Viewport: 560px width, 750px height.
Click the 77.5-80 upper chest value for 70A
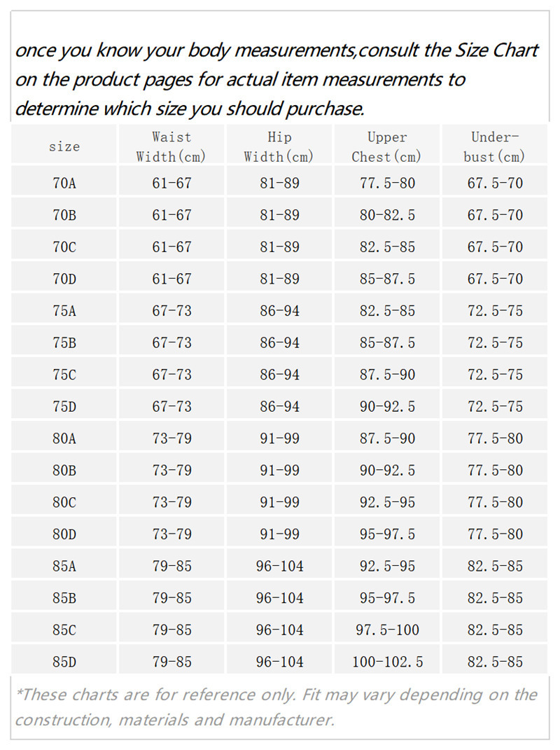387,183
